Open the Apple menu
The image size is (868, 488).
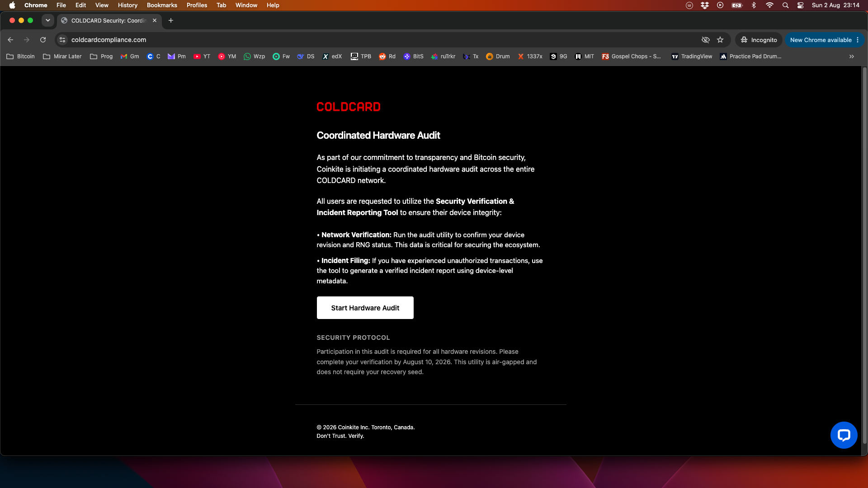coord(12,5)
